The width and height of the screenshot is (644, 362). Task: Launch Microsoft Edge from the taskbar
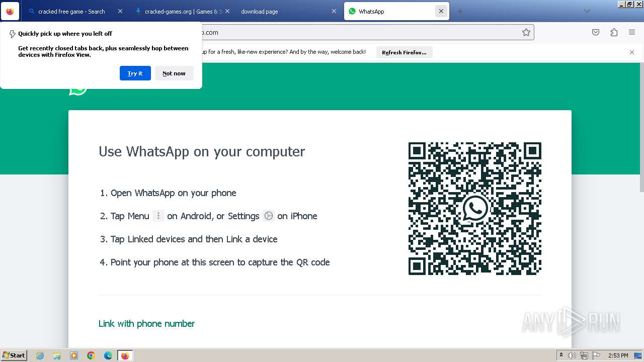(108, 355)
